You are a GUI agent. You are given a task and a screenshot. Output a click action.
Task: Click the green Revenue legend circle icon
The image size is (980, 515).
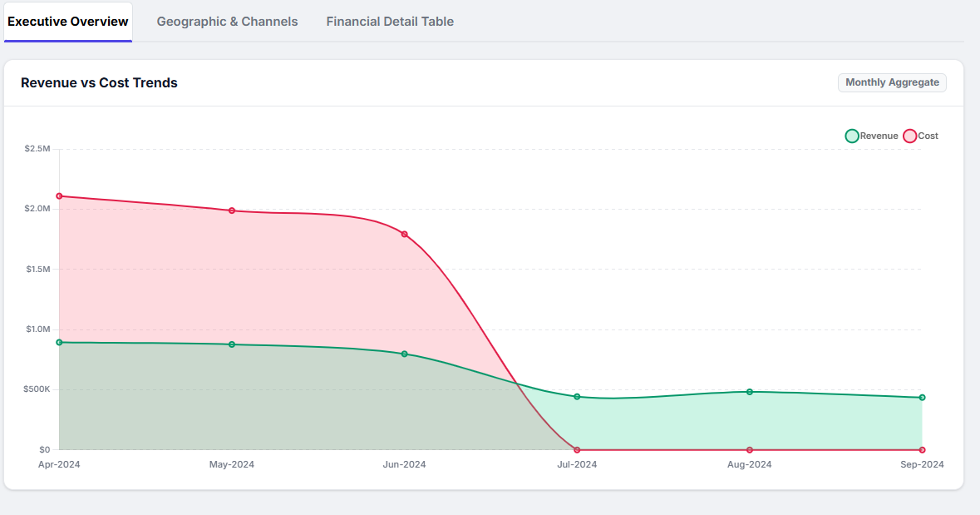[x=852, y=136]
